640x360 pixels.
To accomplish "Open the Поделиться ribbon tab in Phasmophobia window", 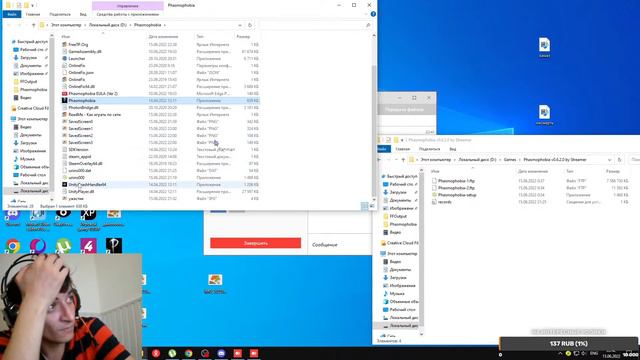I will click(x=60, y=14).
